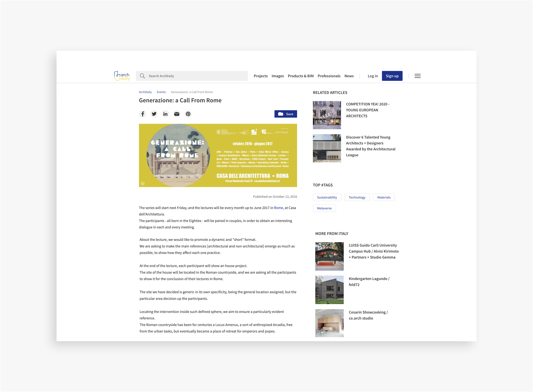Save the article to folder
Image resolution: width=533 pixels, height=392 pixels.
285,114
